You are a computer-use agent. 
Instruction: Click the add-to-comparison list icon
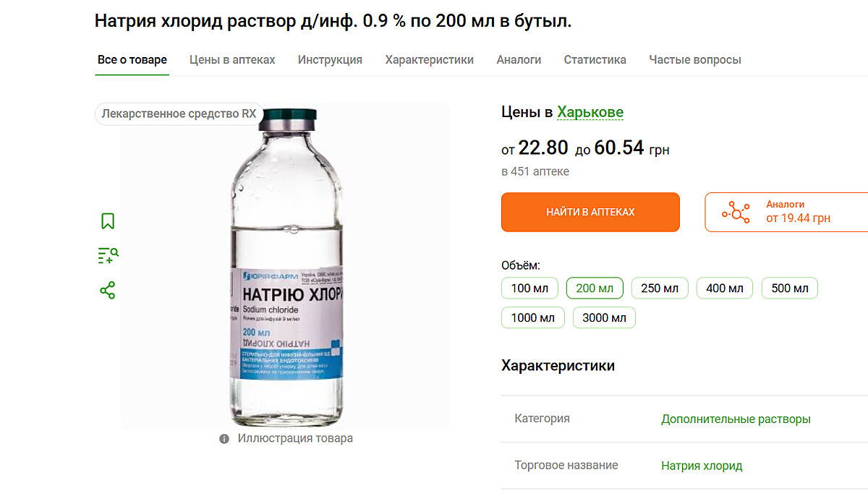[108, 255]
